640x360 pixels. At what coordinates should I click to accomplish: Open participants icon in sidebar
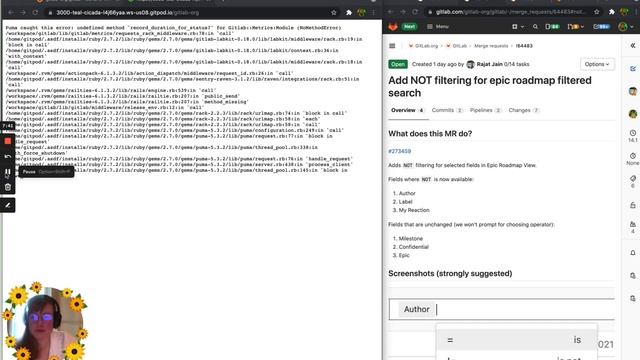tap(633, 224)
